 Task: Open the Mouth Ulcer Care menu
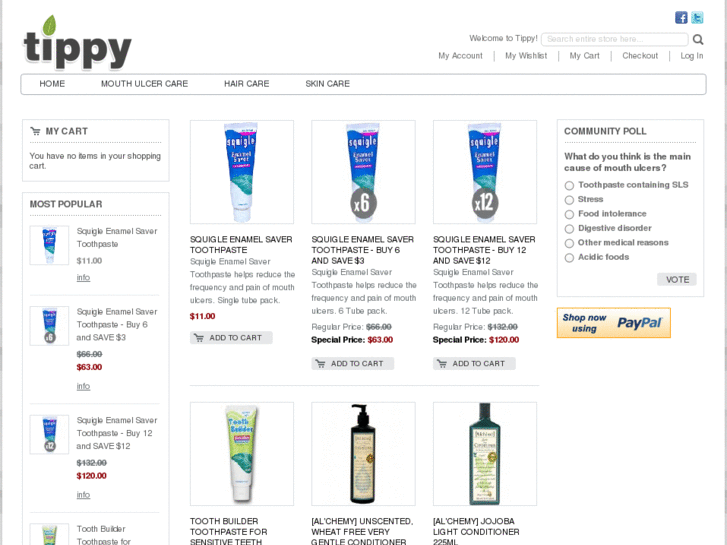tap(144, 84)
